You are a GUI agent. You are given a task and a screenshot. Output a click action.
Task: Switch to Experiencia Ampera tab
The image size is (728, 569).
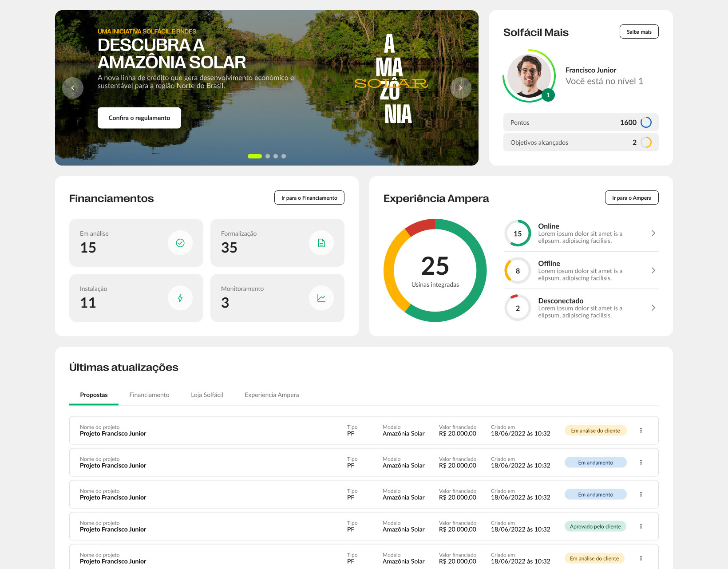click(272, 395)
